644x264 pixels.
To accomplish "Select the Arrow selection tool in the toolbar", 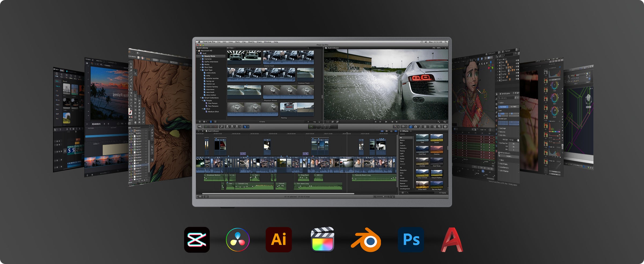I will pos(245,127).
